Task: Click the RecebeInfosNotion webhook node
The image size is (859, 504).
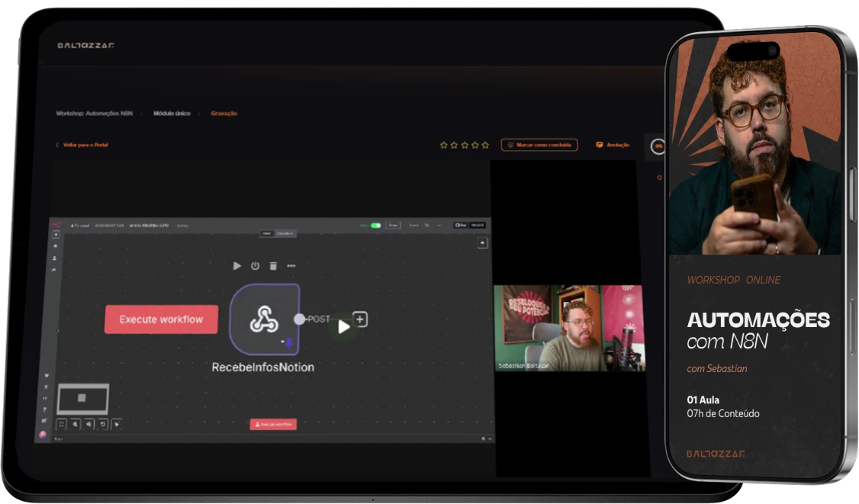Action: coord(265,319)
